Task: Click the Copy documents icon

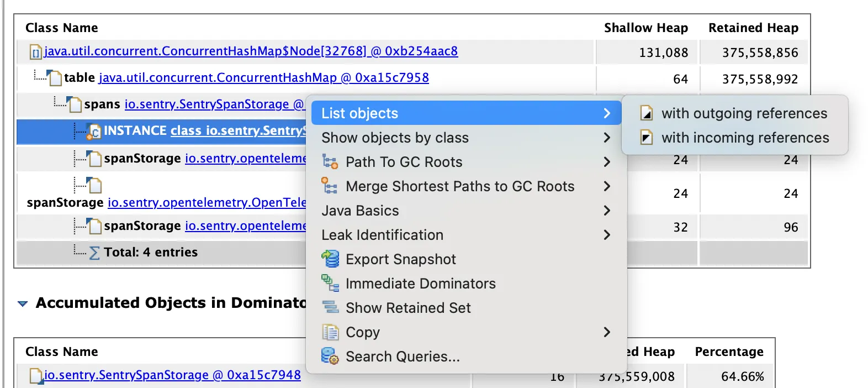Action: point(330,332)
